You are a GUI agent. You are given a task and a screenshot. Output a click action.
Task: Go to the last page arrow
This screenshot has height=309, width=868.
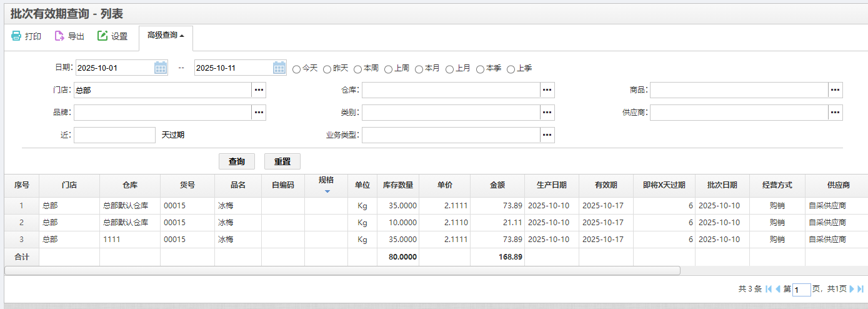pos(861,289)
